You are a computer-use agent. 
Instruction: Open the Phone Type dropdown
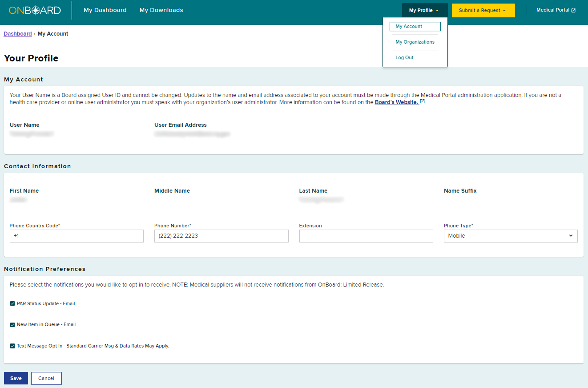coord(510,236)
